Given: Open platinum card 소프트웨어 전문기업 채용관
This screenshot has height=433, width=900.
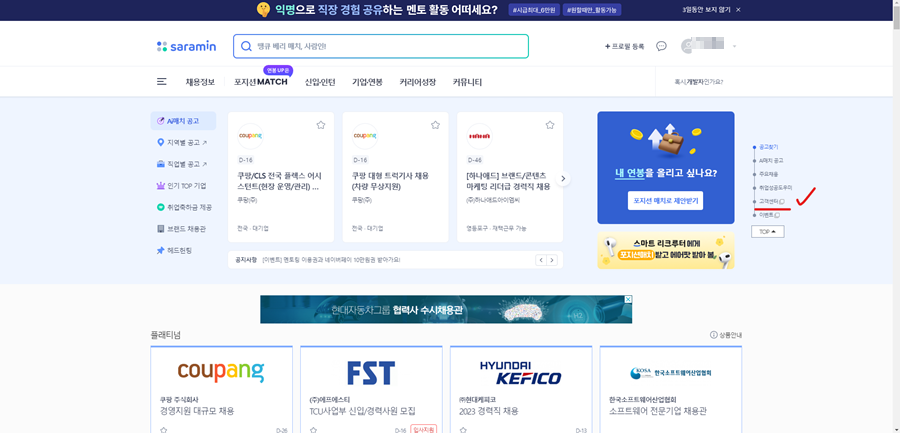Looking at the screenshot, I should pos(670,389).
